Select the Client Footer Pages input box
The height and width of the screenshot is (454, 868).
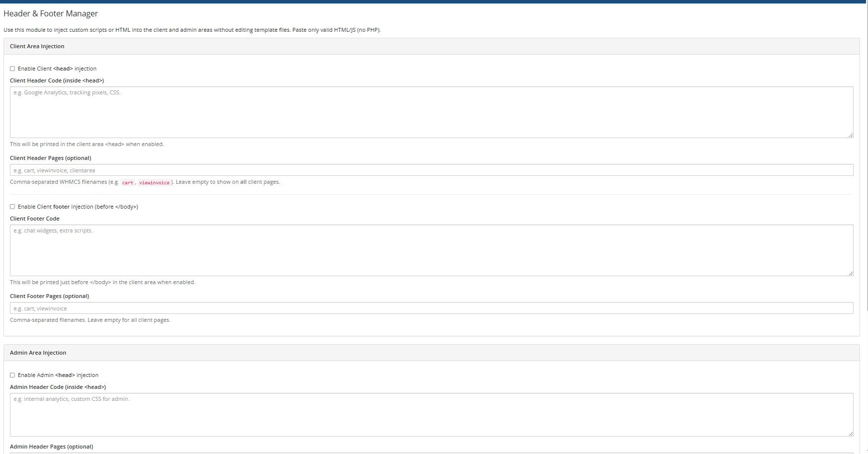coord(431,308)
